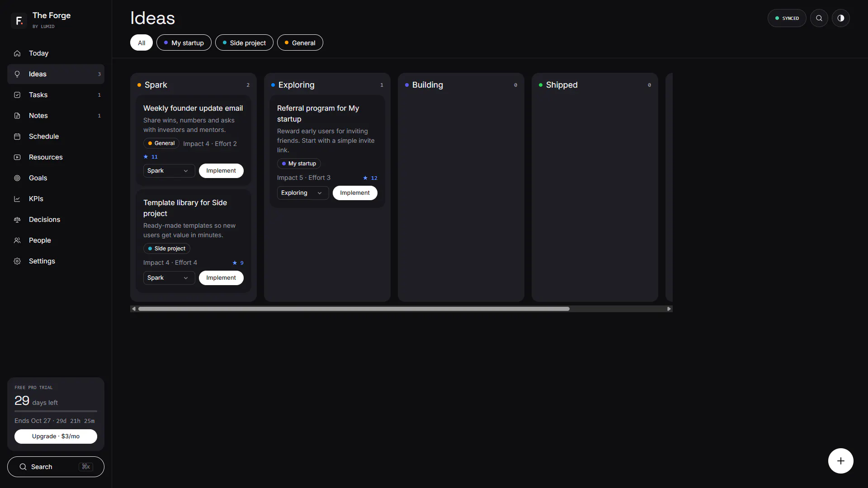Click the SYNCED status badge
Image resolution: width=868 pixels, height=488 pixels.
tap(787, 18)
